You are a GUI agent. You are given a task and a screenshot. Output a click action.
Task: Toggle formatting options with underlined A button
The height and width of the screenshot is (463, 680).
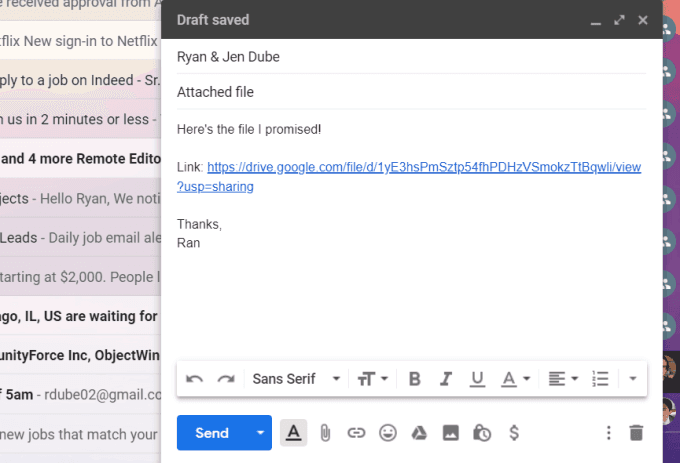pos(294,433)
